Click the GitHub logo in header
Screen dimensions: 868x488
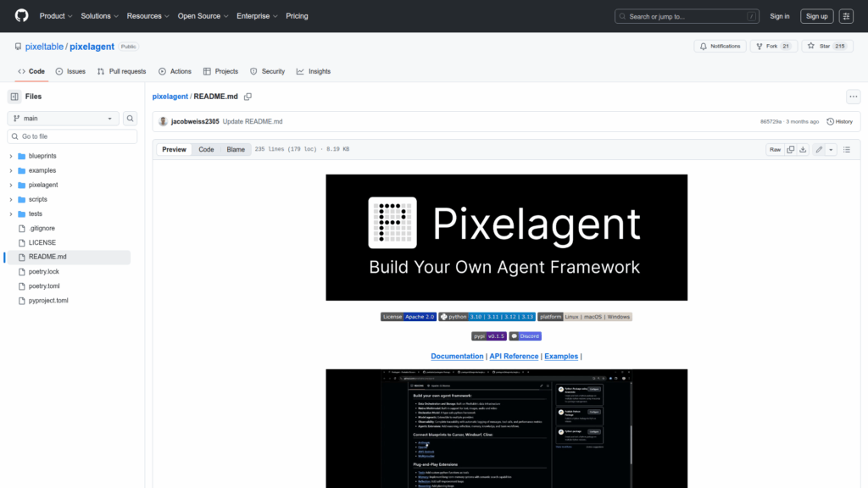tap(21, 16)
